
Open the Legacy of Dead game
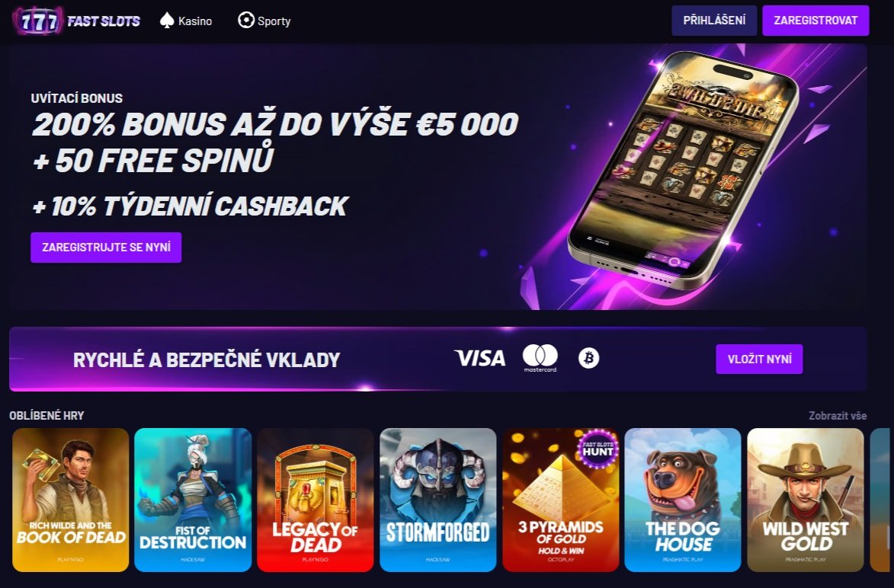pyautogui.click(x=316, y=500)
